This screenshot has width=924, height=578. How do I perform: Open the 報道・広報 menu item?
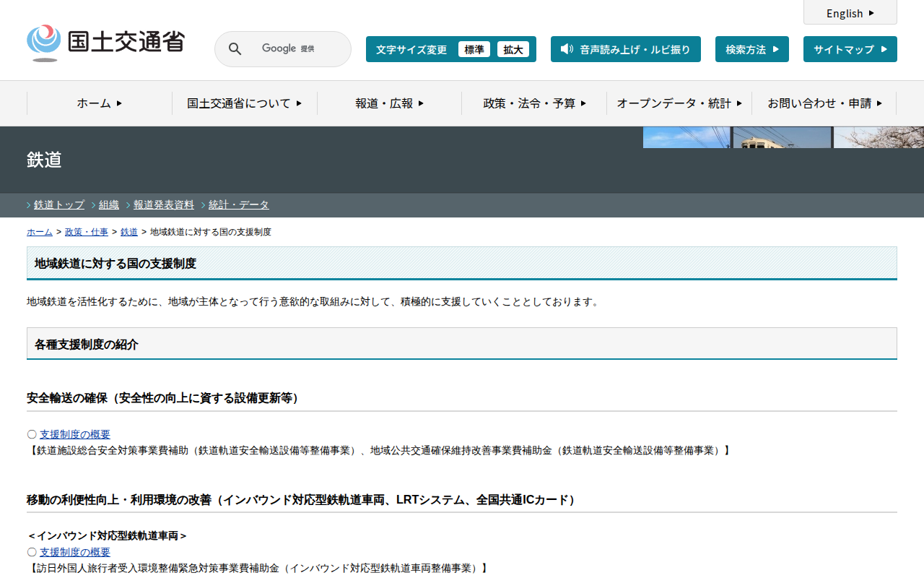coord(389,103)
